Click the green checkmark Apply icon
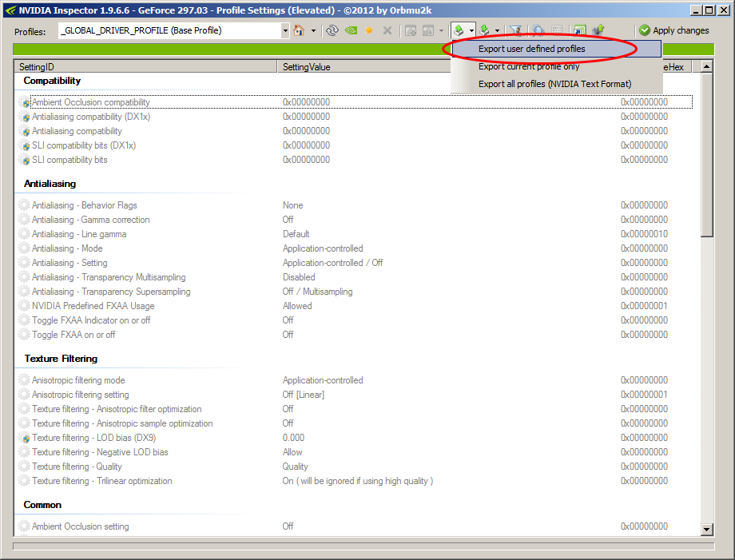Viewport: 735px width, 560px height. pos(645,30)
